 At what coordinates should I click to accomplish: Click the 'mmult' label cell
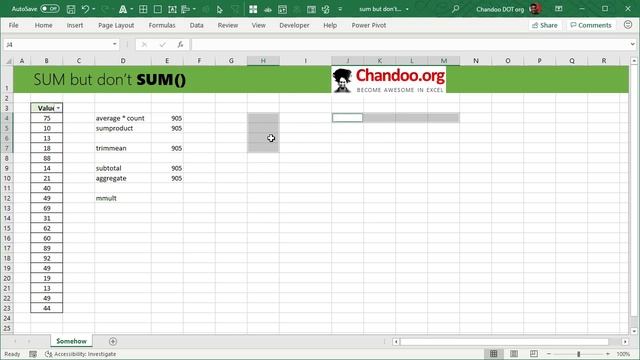(x=123, y=198)
